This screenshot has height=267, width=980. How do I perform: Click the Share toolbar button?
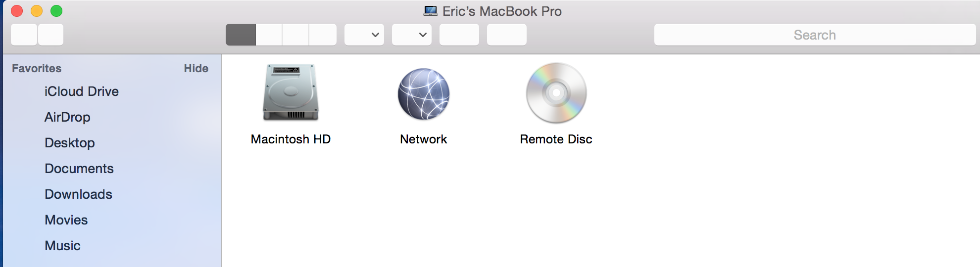(x=459, y=35)
